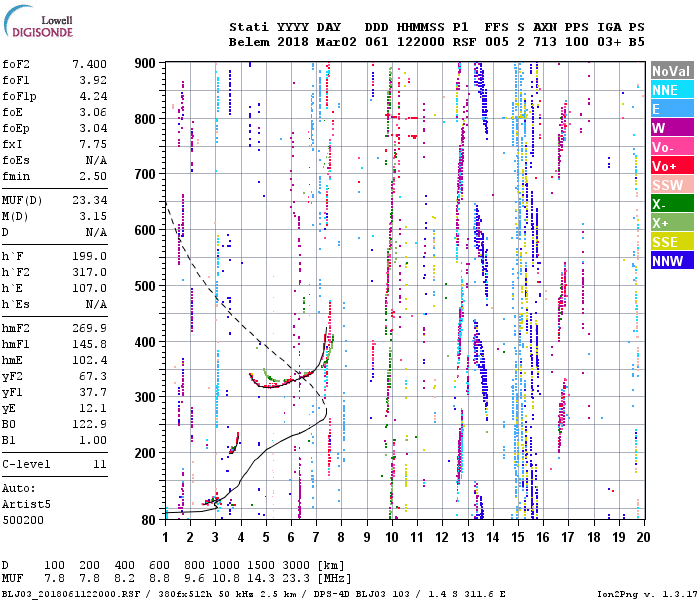
Task: Click the MUF 23.3 MHz table value
Action: pyautogui.click(x=296, y=579)
